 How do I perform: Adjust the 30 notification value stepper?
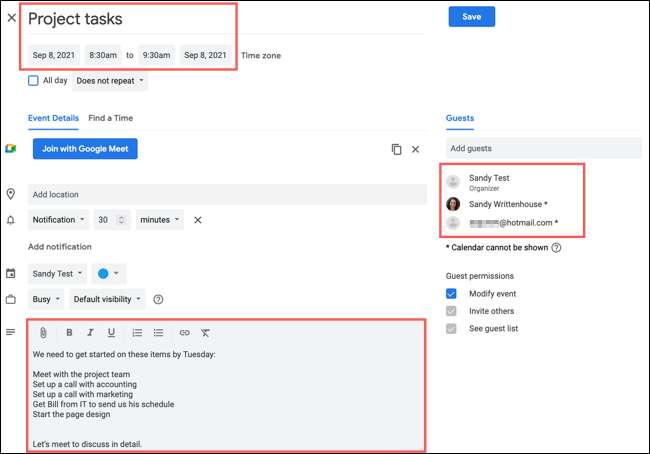(121, 220)
